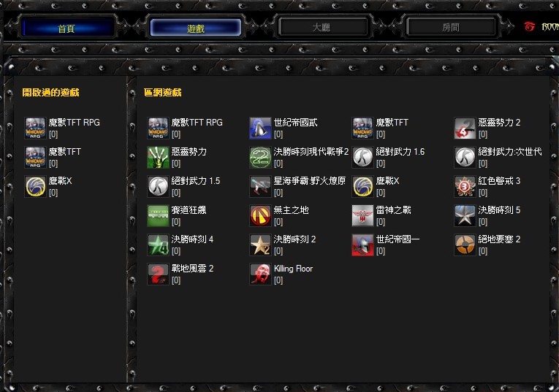Open the 戰地風雲 2 game icon
The image size is (559, 392).
158,274
